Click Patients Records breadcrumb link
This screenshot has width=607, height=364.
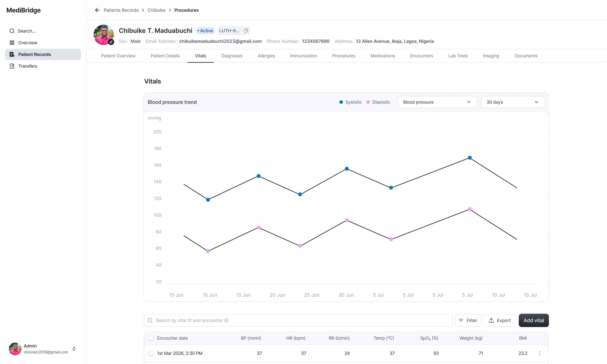[121, 10]
